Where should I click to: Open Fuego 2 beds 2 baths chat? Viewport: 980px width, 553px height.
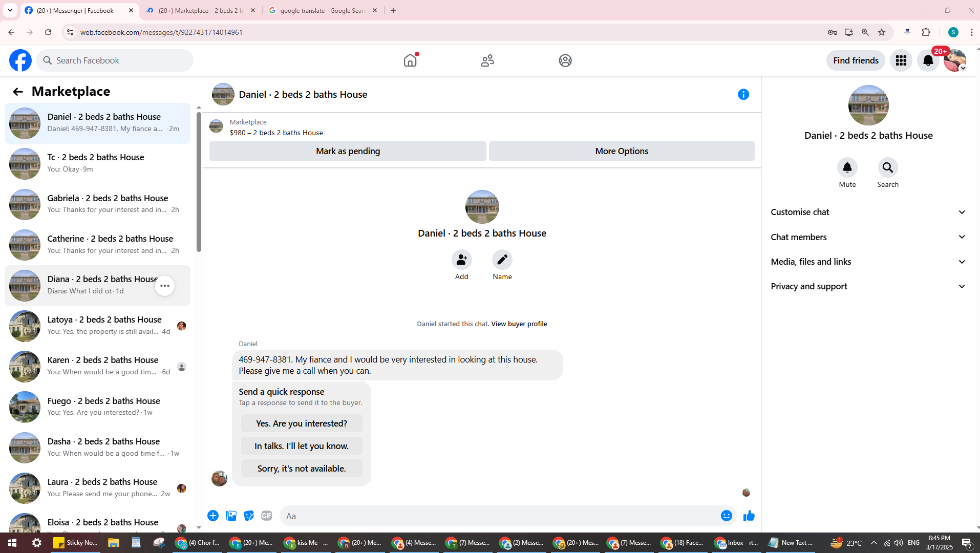(x=97, y=407)
